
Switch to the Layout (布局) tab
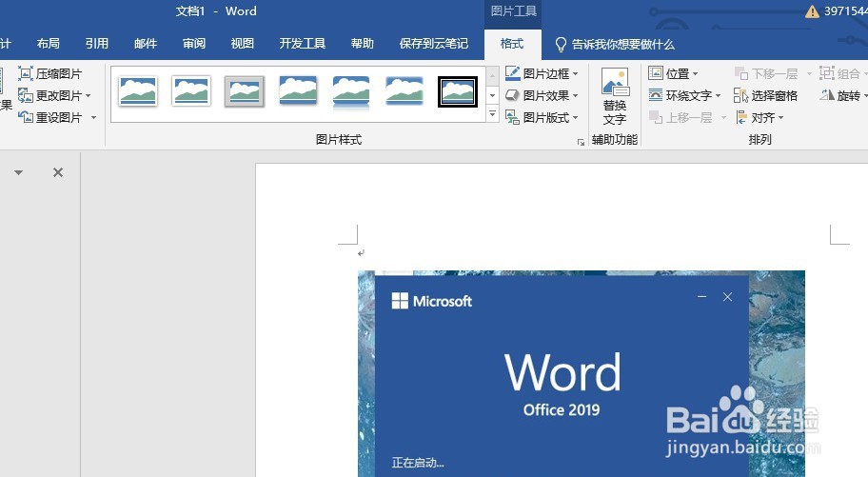(x=49, y=44)
